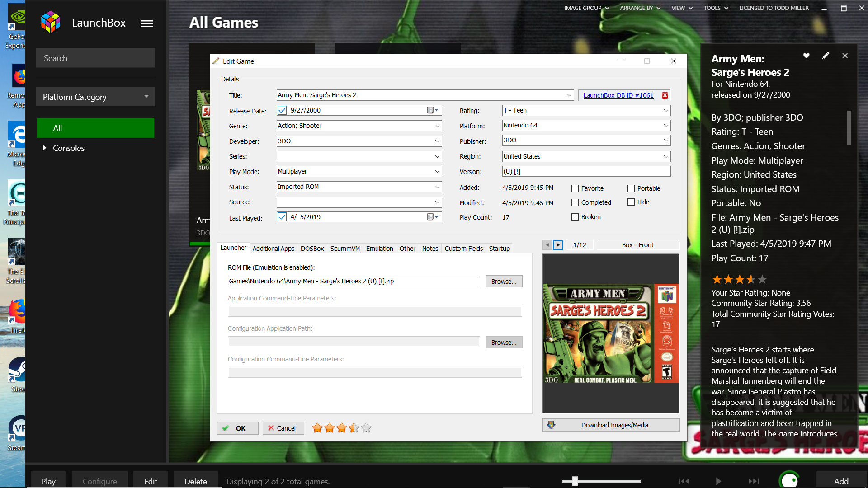The height and width of the screenshot is (488, 868).
Task: Check the Portable checkbox
Action: click(631, 188)
